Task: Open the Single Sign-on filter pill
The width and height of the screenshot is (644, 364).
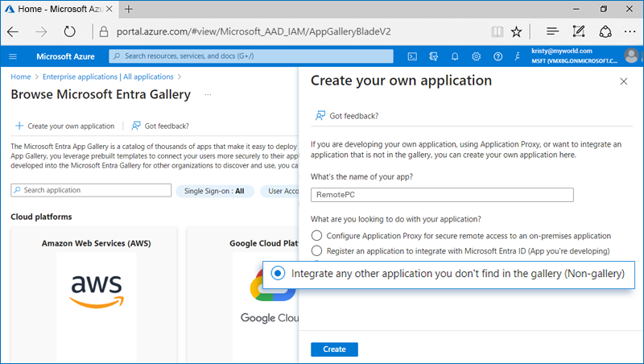Action: (214, 191)
